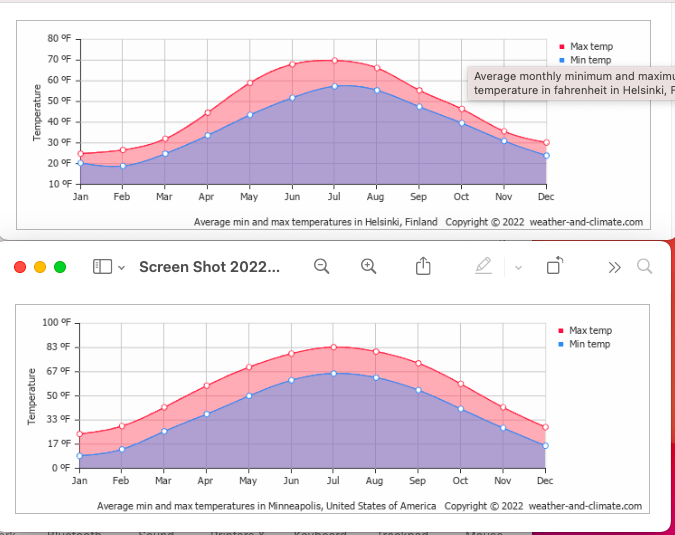675x535 pixels.
Task: Select January min temp point in Minneapolis chart
Action: [80, 456]
